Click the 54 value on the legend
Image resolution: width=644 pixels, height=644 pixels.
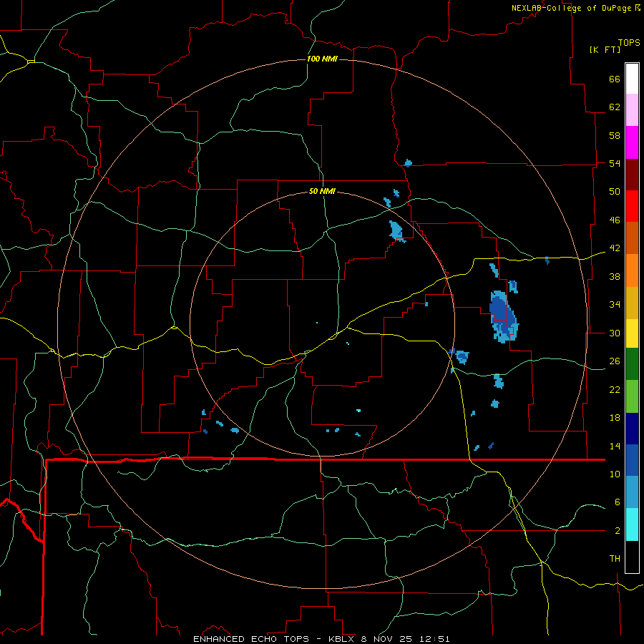coord(615,163)
